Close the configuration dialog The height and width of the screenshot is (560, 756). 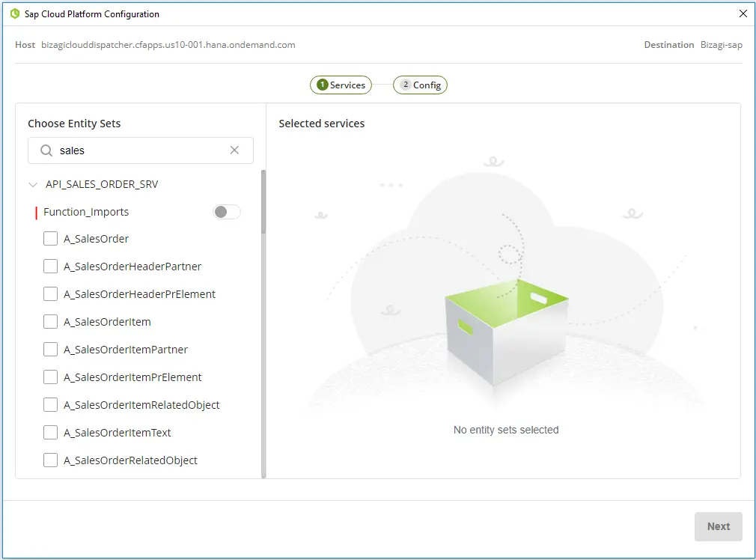743,13
